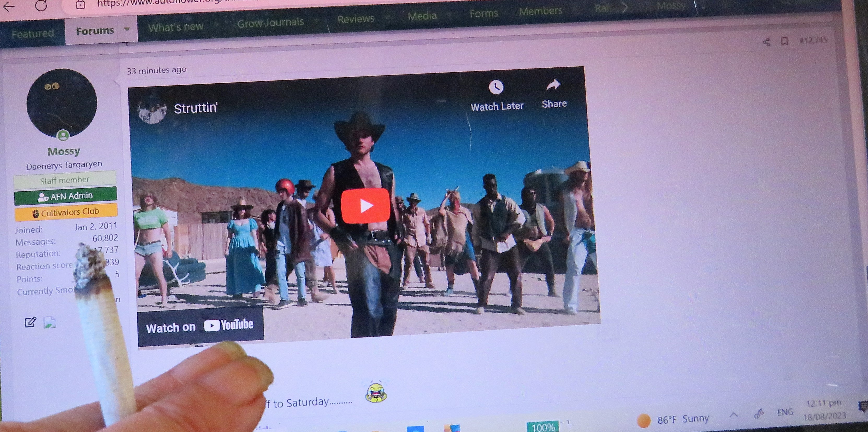Open the Mossy account menu in header
Screen dimensions: 868x432
pos(671,6)
